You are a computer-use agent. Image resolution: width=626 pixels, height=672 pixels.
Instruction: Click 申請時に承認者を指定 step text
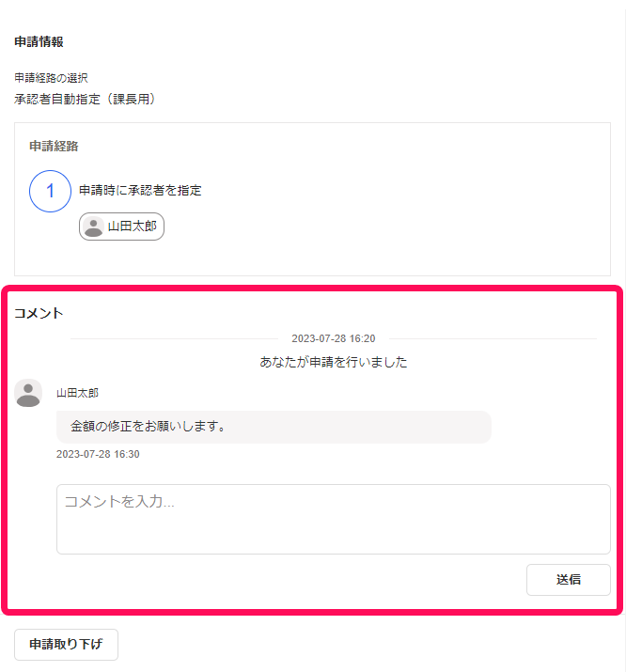[x=140, y=190]
